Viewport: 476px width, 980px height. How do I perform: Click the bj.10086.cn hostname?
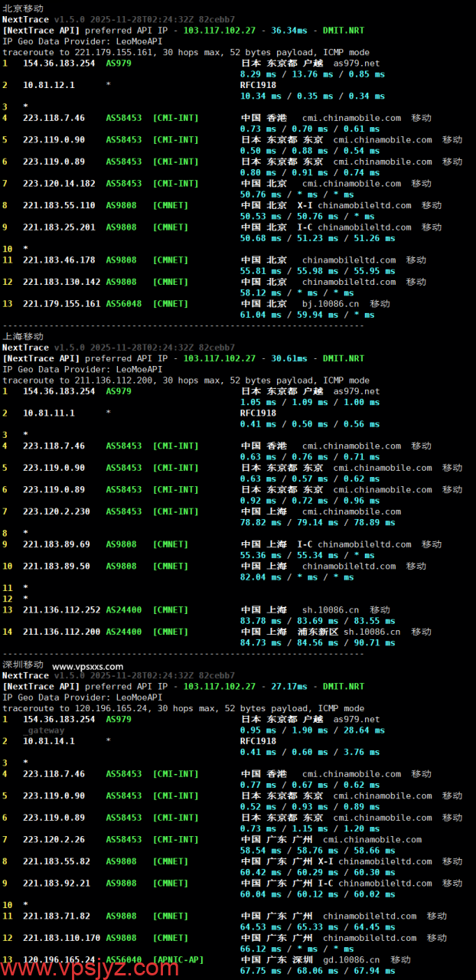click(331, 304)
